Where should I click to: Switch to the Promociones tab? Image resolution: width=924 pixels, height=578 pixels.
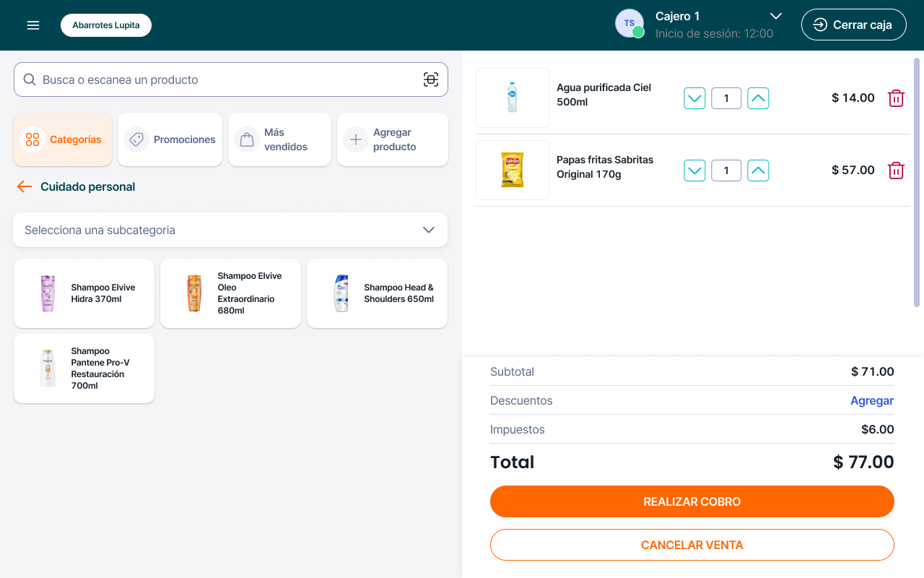pyautogui.click(x=170, y=139)
